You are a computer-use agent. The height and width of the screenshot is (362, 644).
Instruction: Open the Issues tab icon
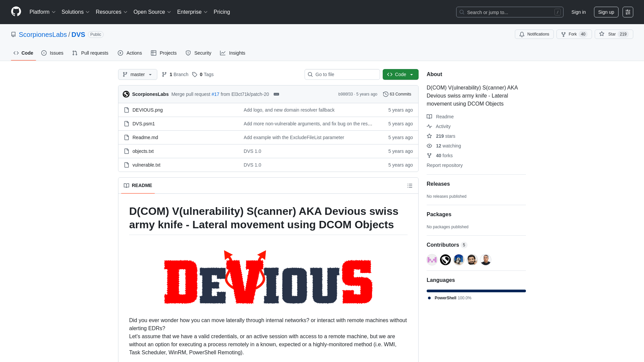pos(44,53)
